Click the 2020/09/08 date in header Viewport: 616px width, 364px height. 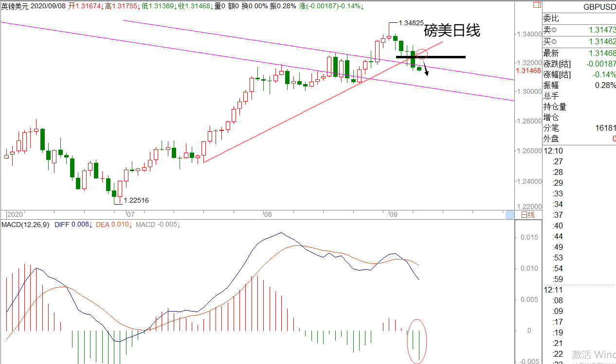point(49,6)
